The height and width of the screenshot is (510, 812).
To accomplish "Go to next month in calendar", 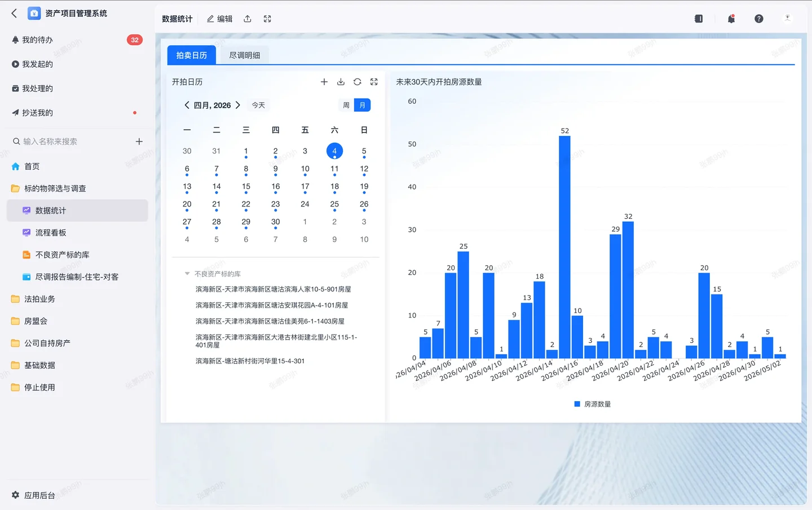I will pos(238,105).
